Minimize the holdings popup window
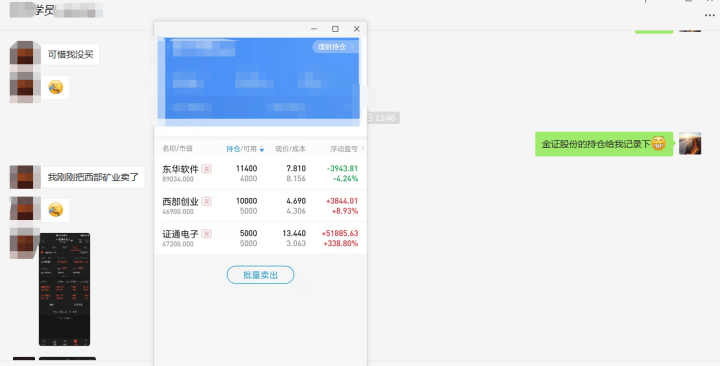The height and width of the screenshot is (366, 720). 314,29
